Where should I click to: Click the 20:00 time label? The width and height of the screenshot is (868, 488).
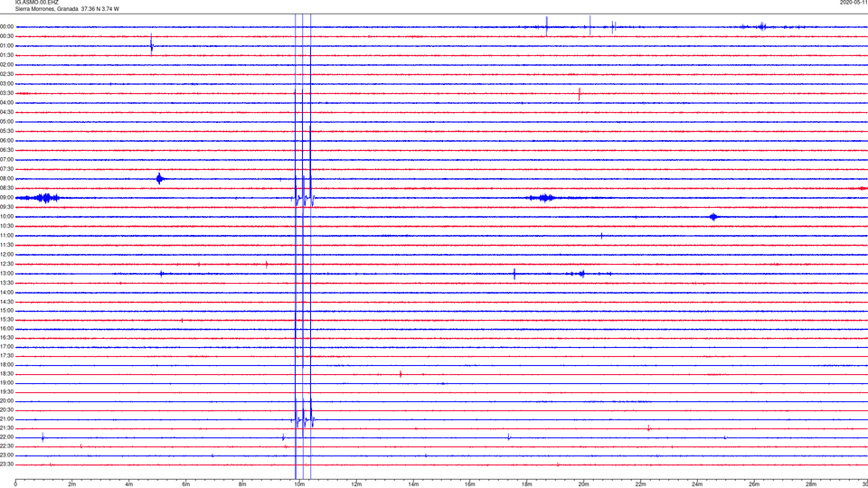pos(6,400)
